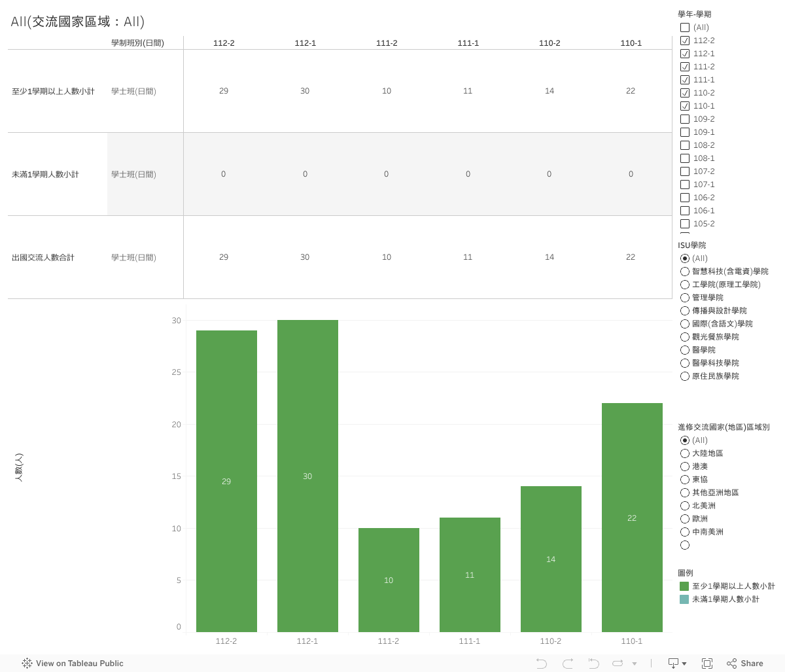Screen dimensions: 785x672
Task: Select 傳播與設計學院 radio option
Action: [x=685, y=311]
